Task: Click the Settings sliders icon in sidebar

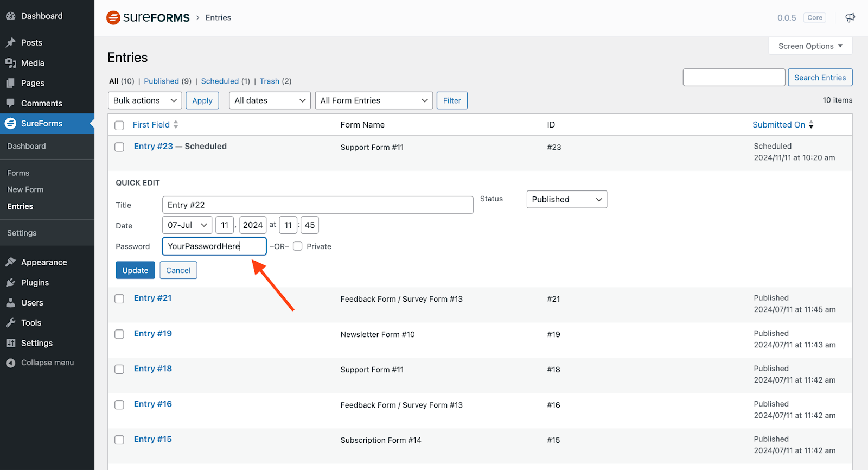Action: click(x=10, y=343)
